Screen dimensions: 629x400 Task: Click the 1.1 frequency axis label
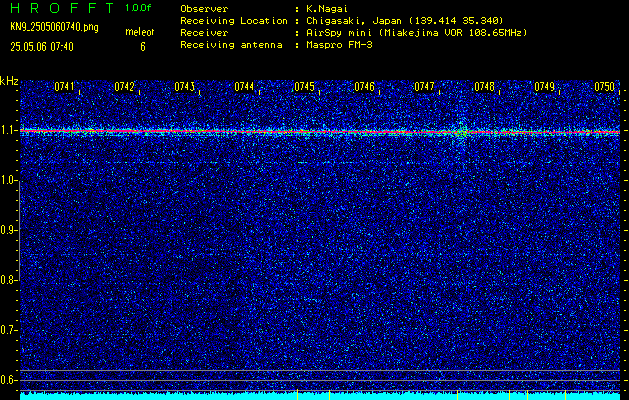(8, 130)
